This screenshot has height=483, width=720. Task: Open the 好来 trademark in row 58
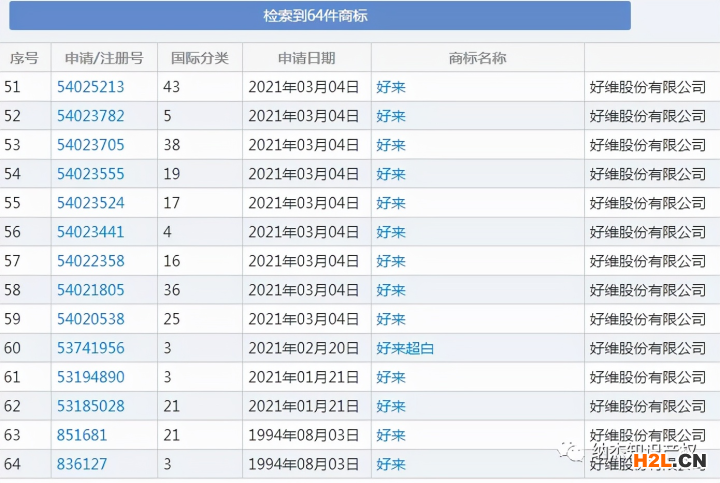(391, 290)
